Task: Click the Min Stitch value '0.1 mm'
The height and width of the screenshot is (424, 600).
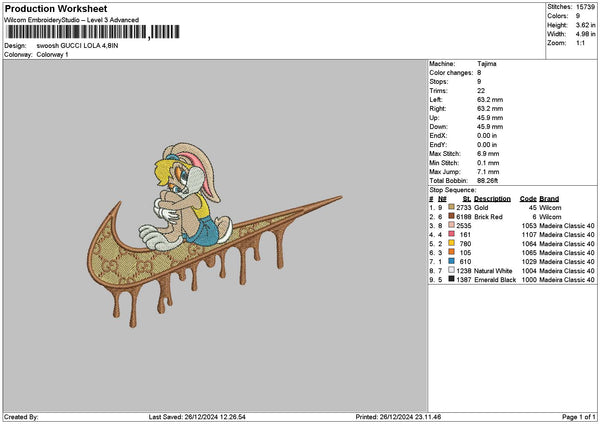Action: coord(488,163)
